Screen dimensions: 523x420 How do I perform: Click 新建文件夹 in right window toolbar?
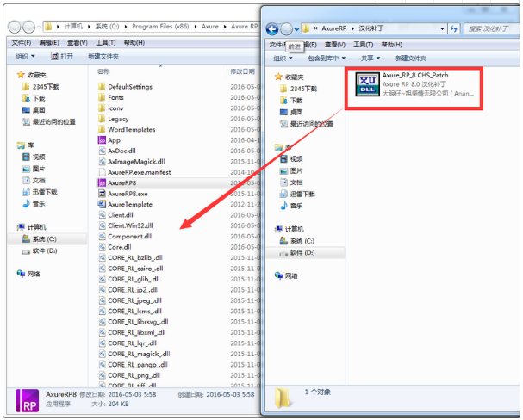(411, 59)
